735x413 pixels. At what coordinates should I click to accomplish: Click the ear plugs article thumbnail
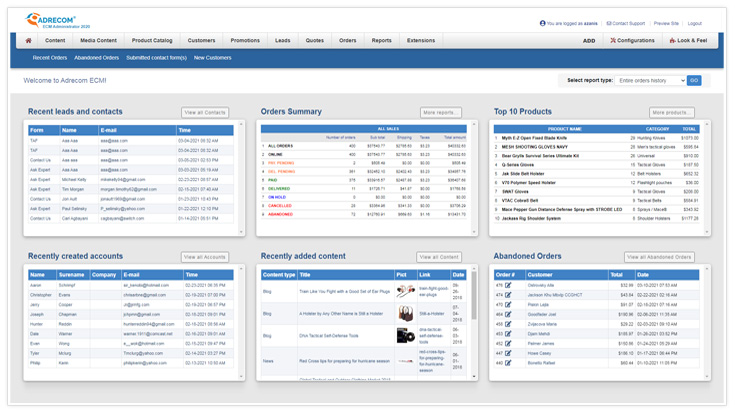pyautogui.click(x=405, y=291)
